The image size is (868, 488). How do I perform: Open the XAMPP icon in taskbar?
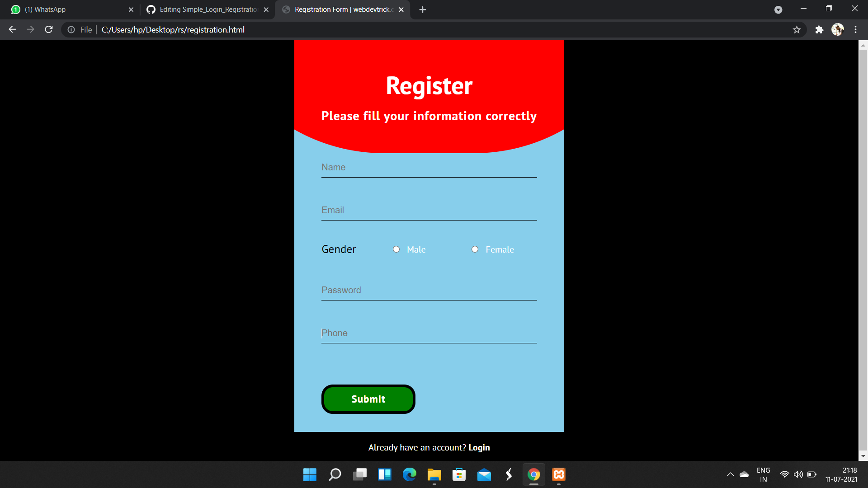click(x=559, y=474)
